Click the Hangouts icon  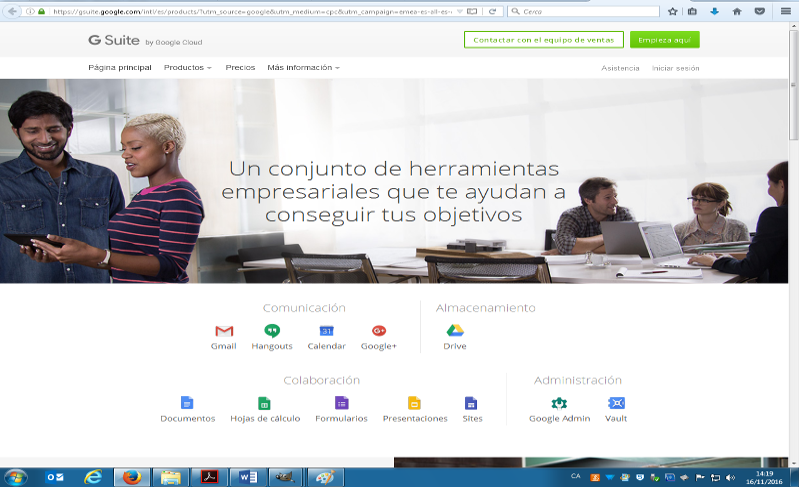point(272,331)
